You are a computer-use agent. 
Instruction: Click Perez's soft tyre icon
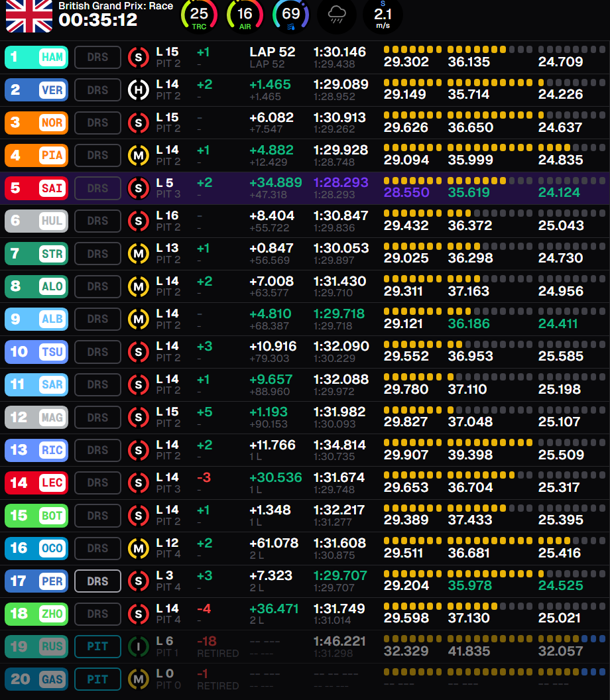(139, 581)
